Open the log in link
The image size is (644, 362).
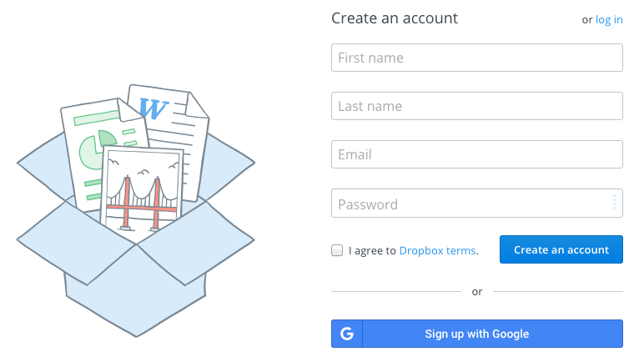[609, 20]
